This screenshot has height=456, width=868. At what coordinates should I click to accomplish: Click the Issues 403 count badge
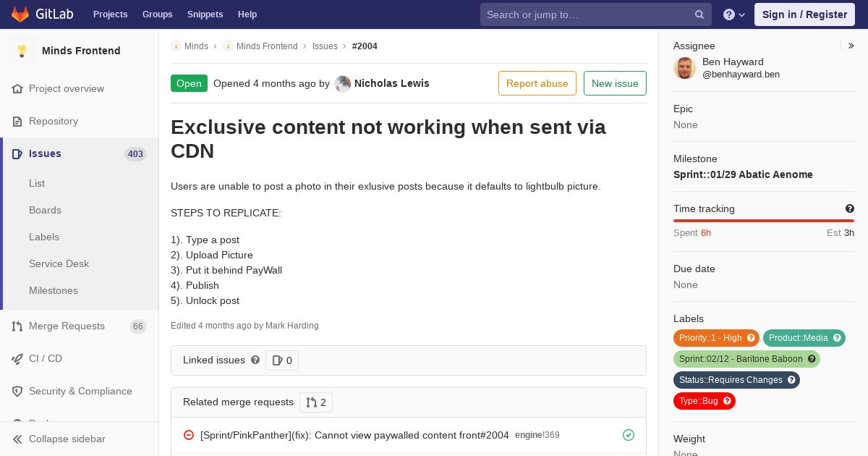tap(135, 153)
